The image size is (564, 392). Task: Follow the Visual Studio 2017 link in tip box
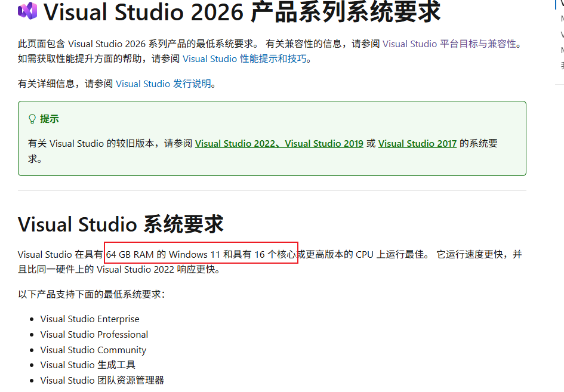coord(417,143)
